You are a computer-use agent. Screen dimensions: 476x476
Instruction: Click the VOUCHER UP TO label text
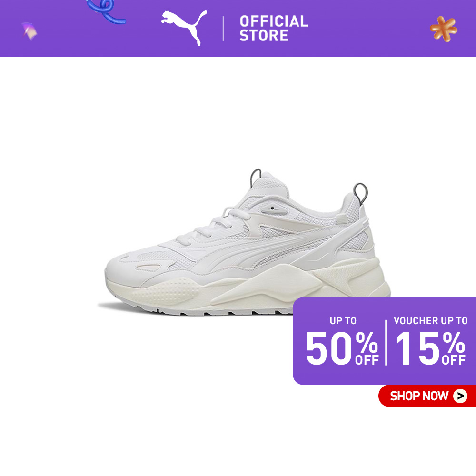[x=430, y=320]
